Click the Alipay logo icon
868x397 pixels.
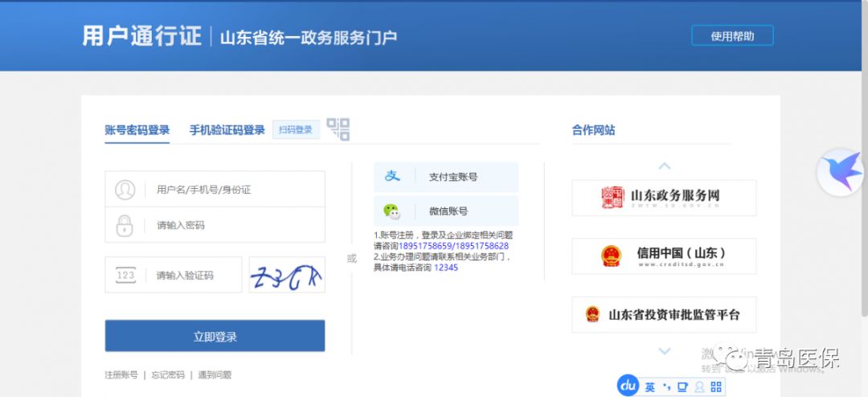[x=391, y=176]
